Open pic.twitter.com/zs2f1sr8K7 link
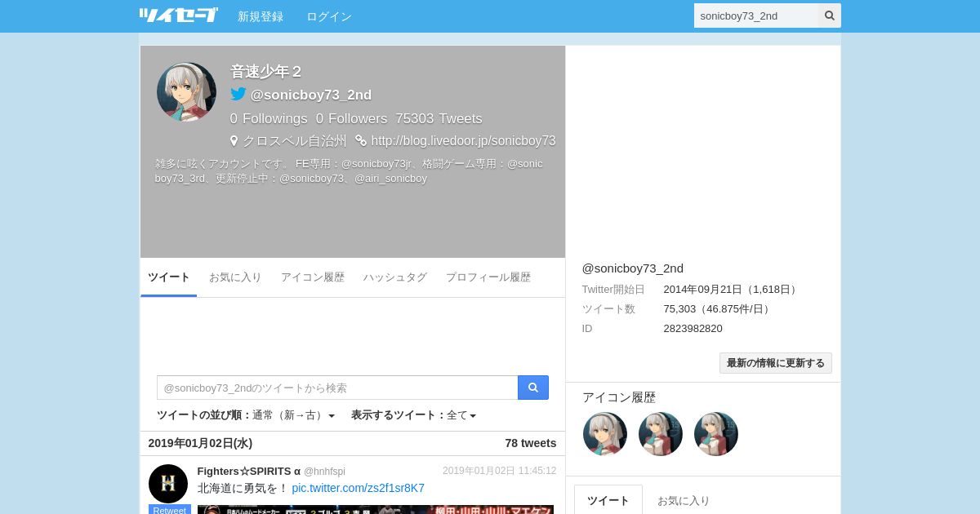Screen dimensions: 980x514 (358, 488)
